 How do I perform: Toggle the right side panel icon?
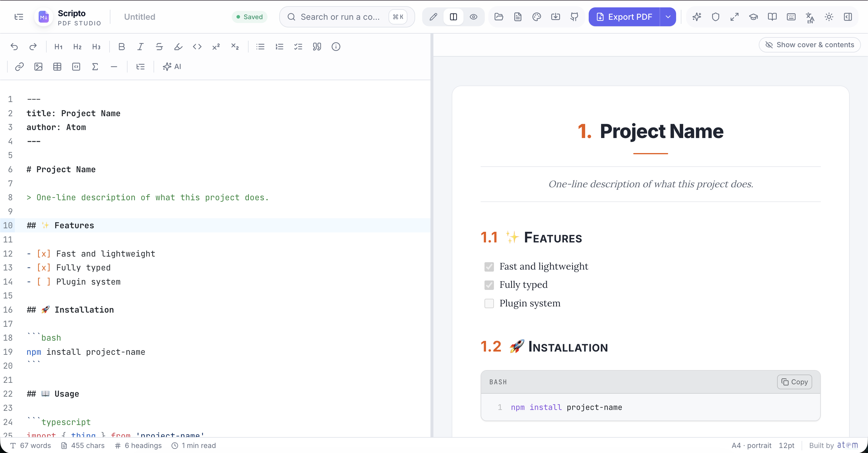[x=848, y=17]
